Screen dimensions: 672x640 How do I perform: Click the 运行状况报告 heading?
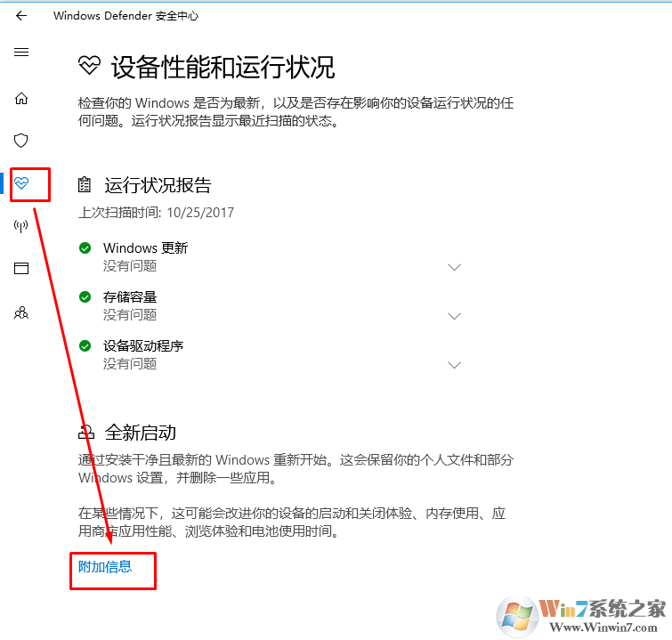click(x=158, y=185)
